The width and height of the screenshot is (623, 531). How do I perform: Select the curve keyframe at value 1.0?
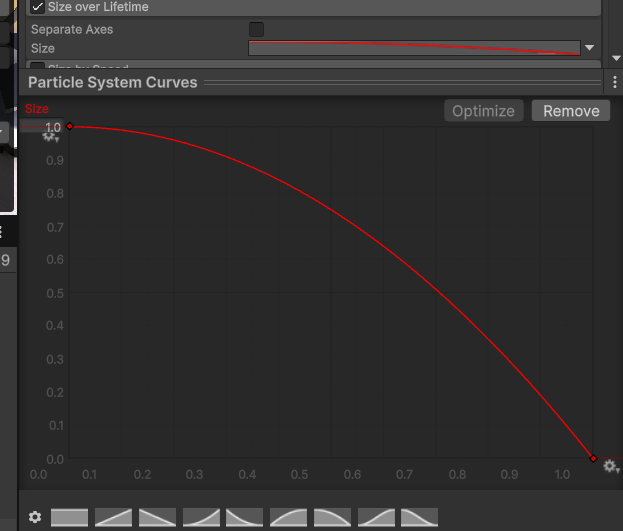pos(69,126)
